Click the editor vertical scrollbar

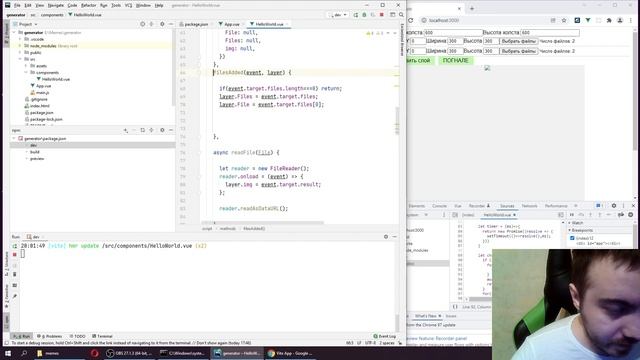397,120
